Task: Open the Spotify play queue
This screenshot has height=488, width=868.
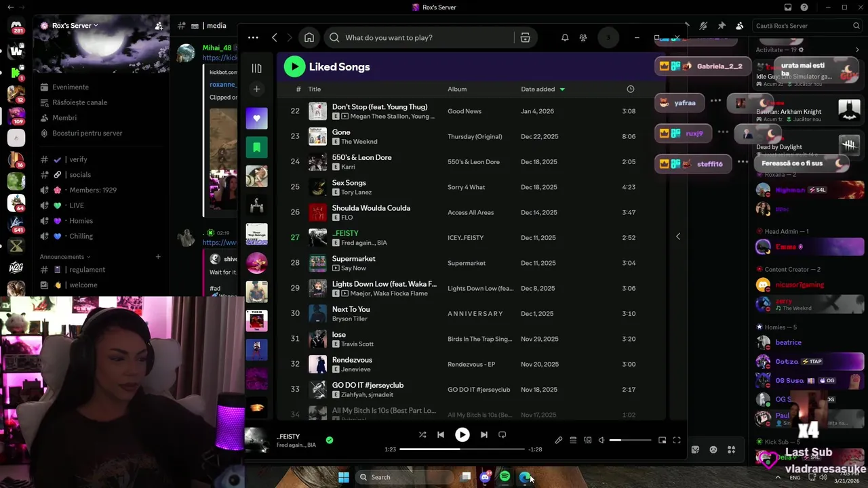Action: click(x=573, y=440)
